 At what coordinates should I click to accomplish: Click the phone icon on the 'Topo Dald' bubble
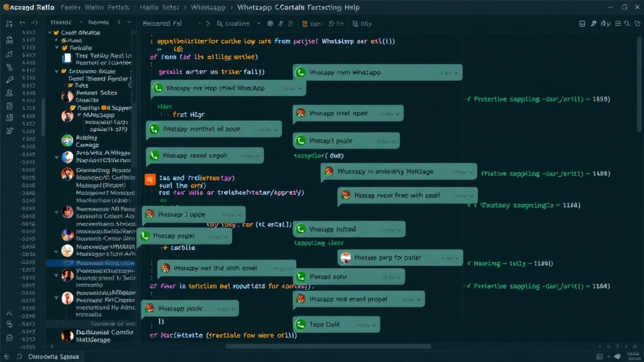(x=301, y=325)
